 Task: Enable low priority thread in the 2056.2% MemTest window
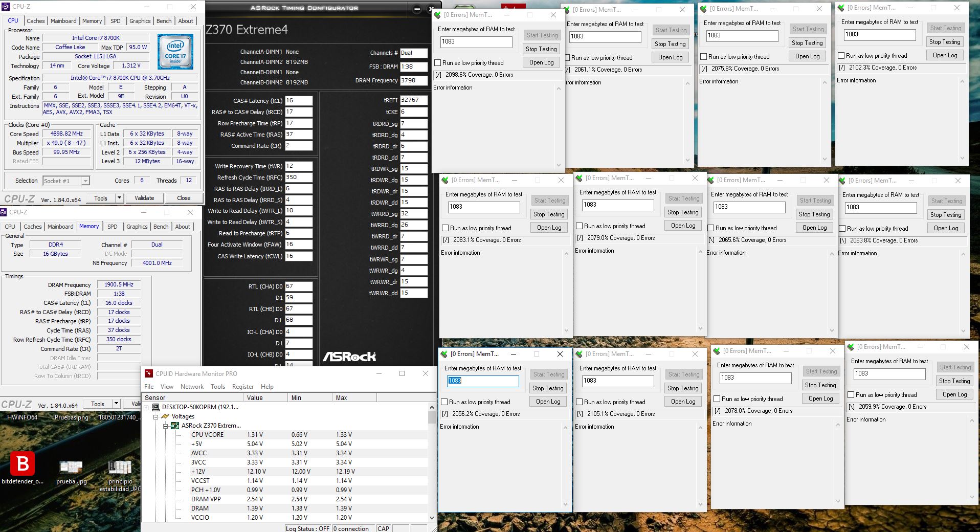pyautogui.click(x=444, y=402)
